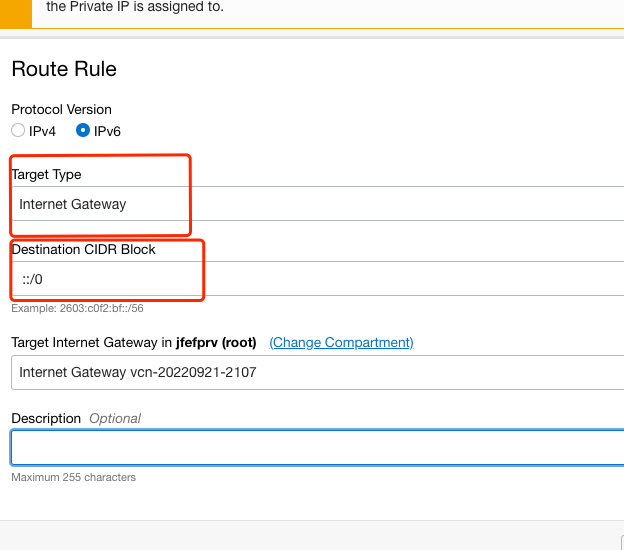Click the Maximum 255 characters hint
Viewport: 624px width, 550px height.
pos(73,477)
